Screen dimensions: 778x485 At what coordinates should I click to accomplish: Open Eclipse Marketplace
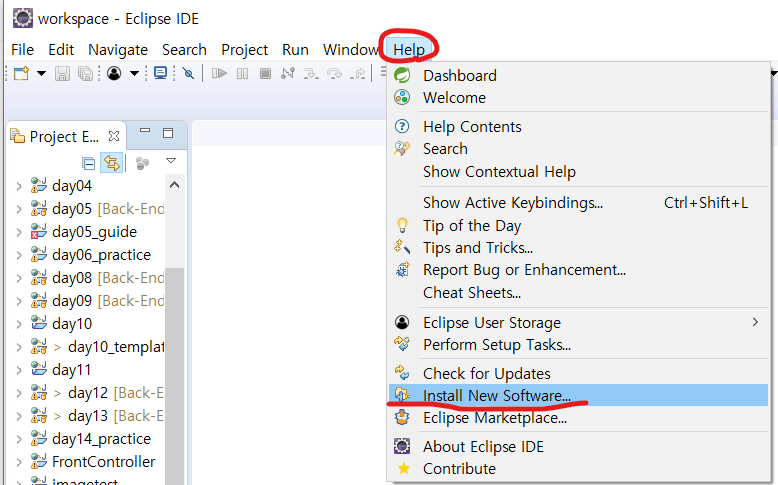point(578,417)
